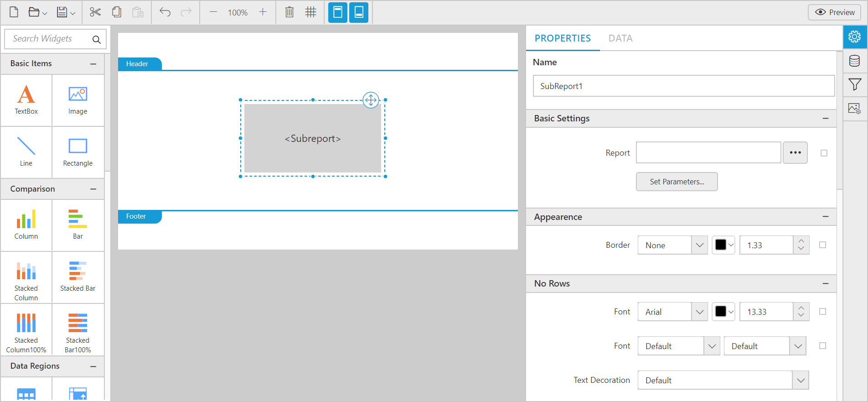Click the search magnifier icon
The image size is (868, 402).
tap(97, 40)
